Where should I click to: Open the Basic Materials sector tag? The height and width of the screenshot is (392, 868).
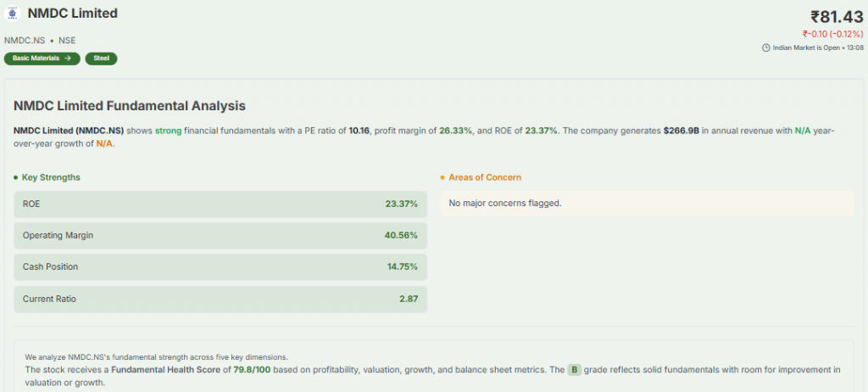pyautogui.click(x=42, y=59)
